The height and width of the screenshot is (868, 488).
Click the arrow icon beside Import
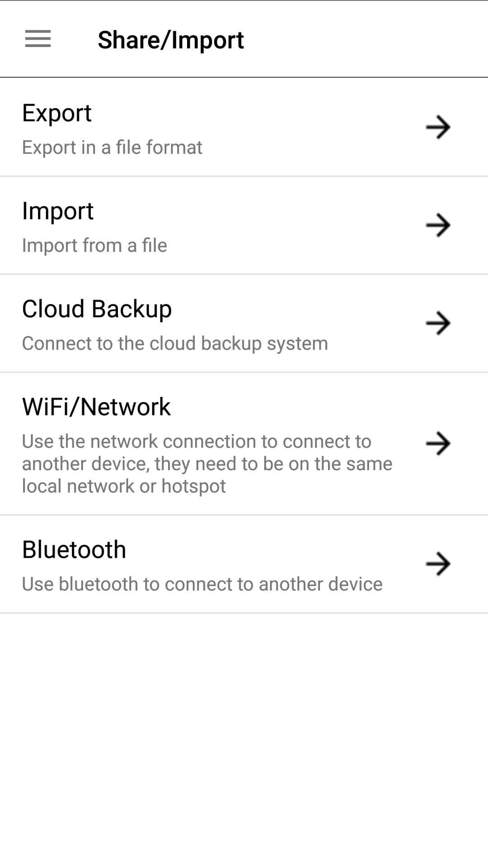tap(438, 225)
